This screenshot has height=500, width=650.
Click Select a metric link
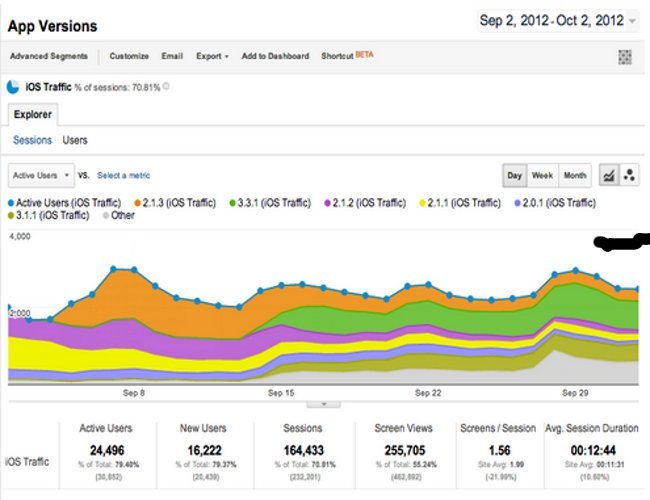pyautogui.click(x=124, y=175)
